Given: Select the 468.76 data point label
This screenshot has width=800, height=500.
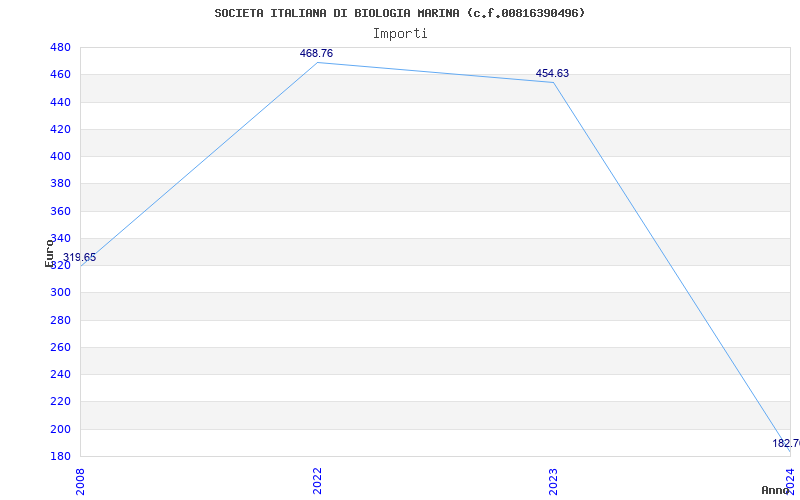Looking at the screenshot, I should (316, 54).
